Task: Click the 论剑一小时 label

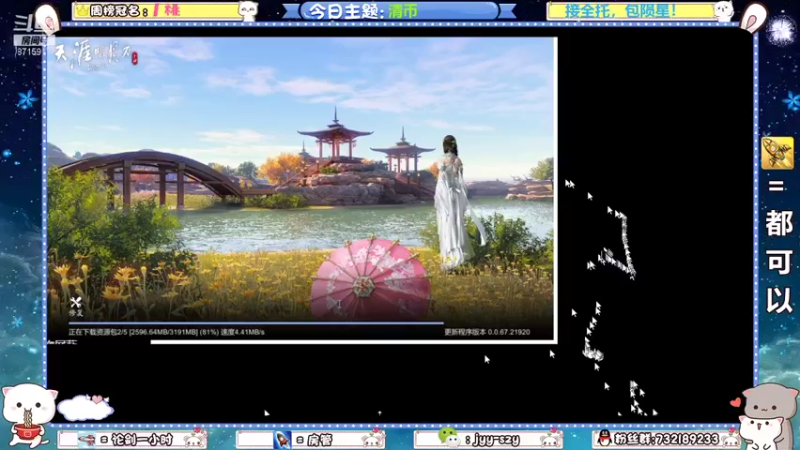Action: (141, 439)
